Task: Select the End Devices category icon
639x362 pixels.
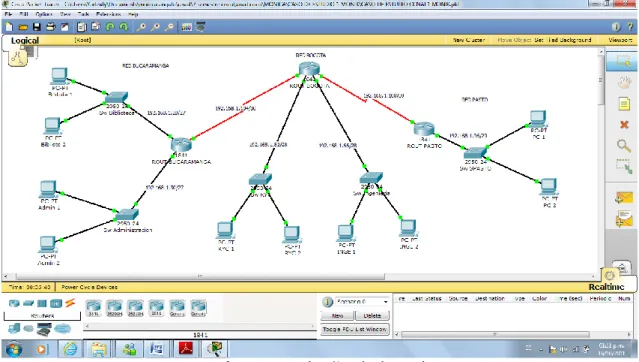Action: 14,328
